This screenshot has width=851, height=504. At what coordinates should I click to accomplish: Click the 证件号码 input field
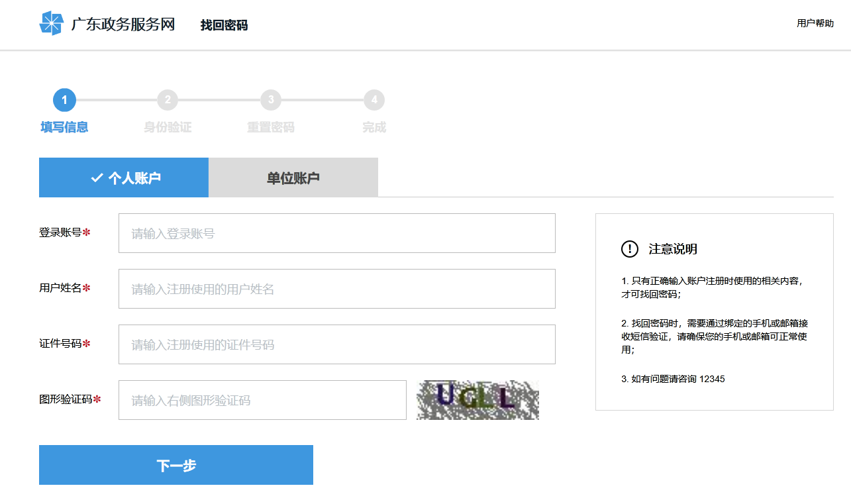[x=336, y=344]
